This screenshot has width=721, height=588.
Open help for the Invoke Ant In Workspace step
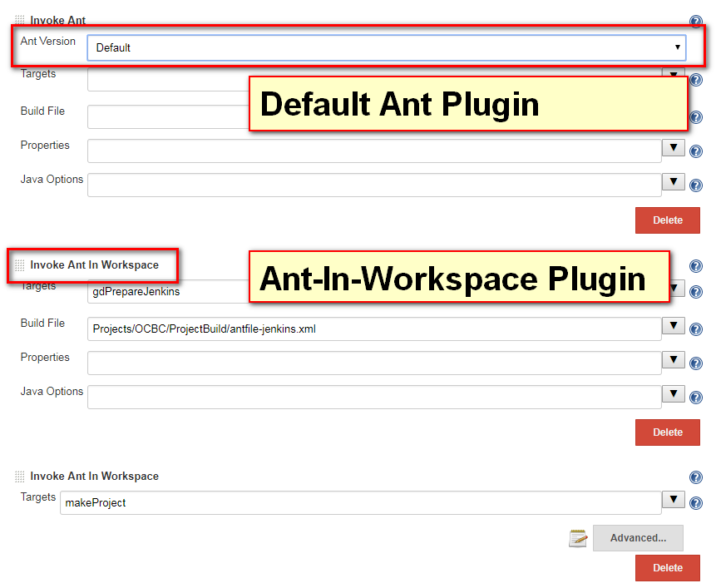696,266
